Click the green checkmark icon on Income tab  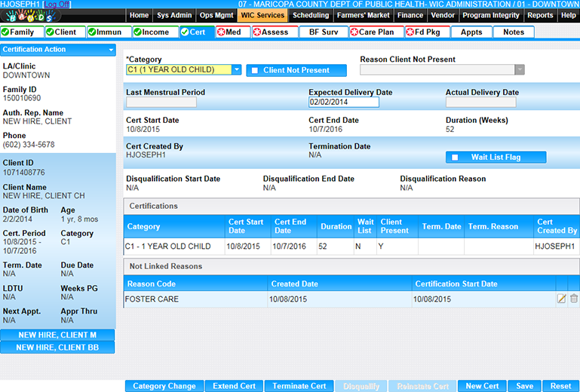coord(139,32)
